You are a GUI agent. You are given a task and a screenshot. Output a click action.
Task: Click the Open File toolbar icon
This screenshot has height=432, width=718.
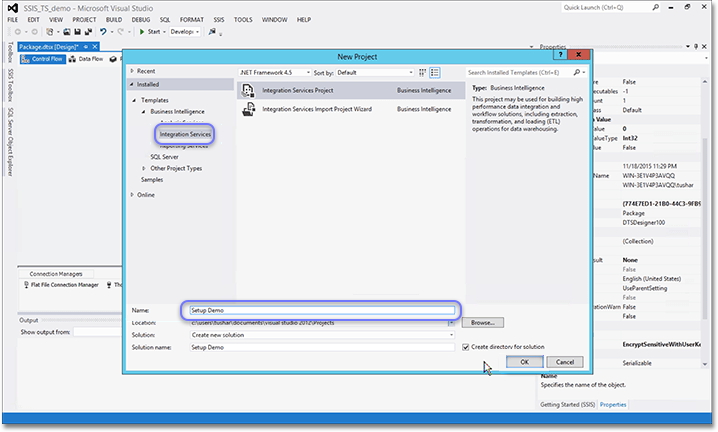(67, 32)
